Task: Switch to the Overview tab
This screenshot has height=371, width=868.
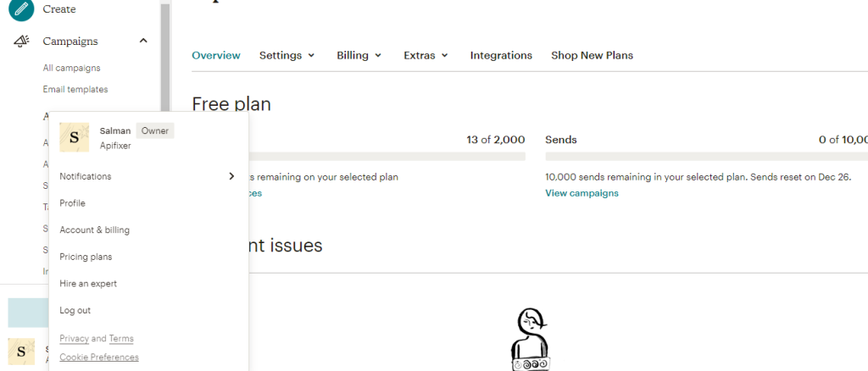Action: pyautogui.click(x=216, y=56)
